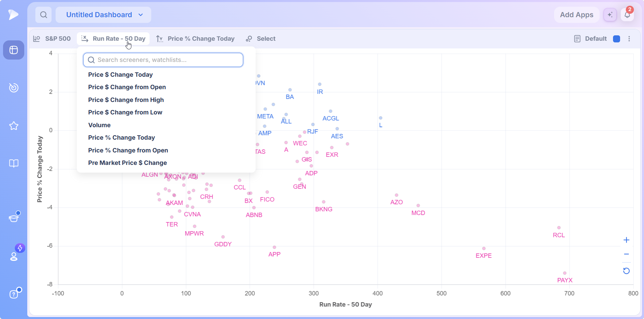Image resolution: width=644 pixels, height=319 pixels.
Task: Open the Default template selector
Action: [591, 39]
